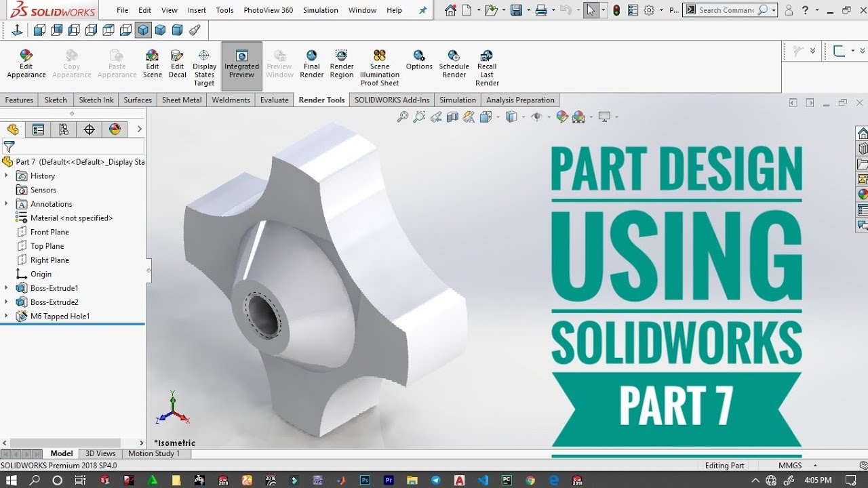
Task: Click the Rebuild traffic light icon
Action: pyautogui.click(x=616, y=10)
